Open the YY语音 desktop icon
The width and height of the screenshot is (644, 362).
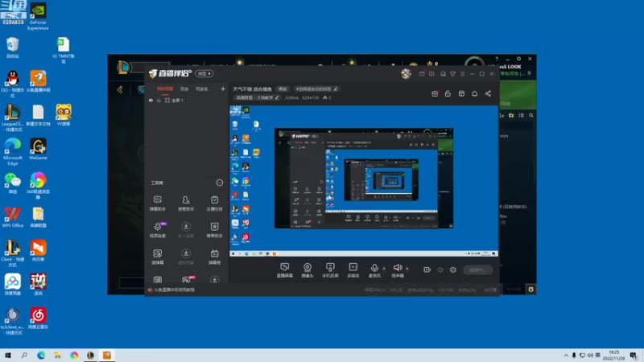coord(64,115)
